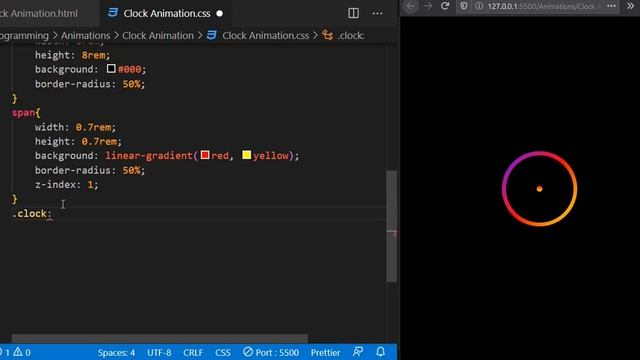Open the feedback icon in status bar
Screen dimensions: 640x360
click(358, 352)
